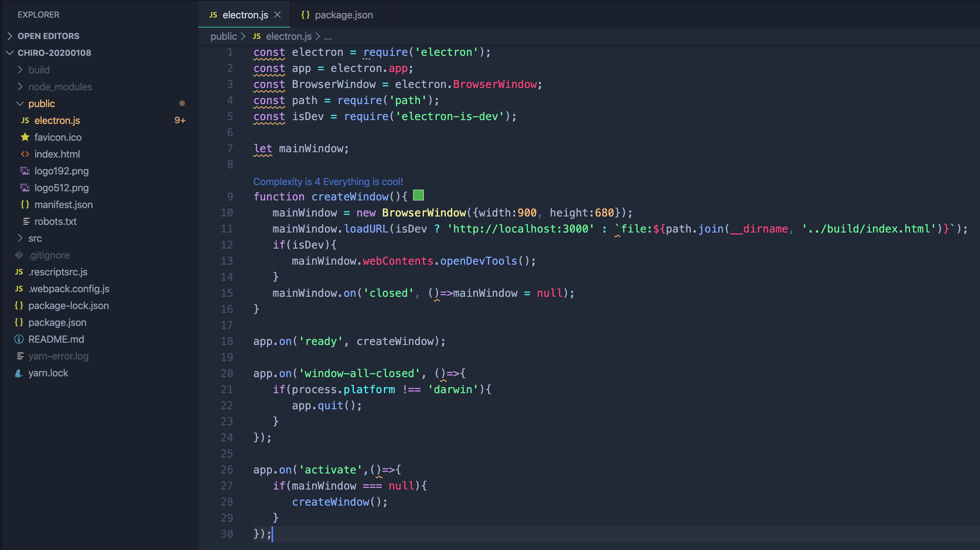Close the electron.js editor tab

(x=278, y=15)
